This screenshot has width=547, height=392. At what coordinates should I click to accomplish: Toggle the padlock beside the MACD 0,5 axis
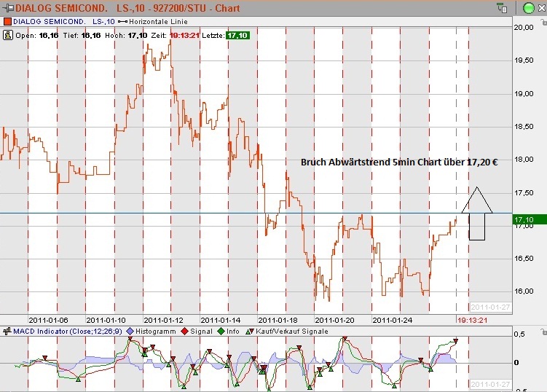click(543, 332)
